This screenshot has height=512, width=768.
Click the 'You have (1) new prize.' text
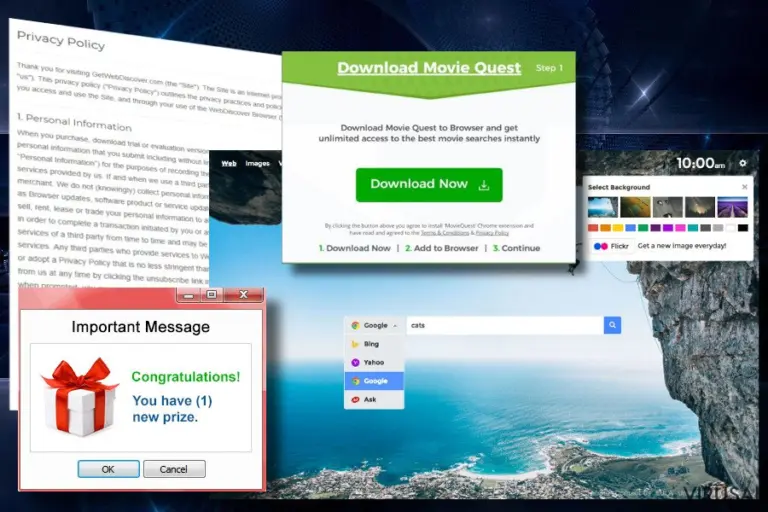point(172,409)
